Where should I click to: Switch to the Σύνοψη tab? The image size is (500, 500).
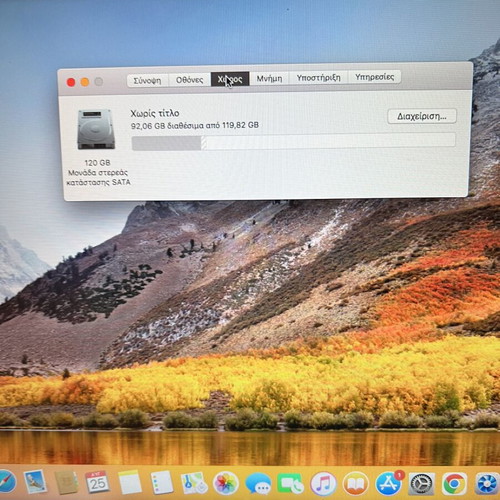click(x=147, y=80)
